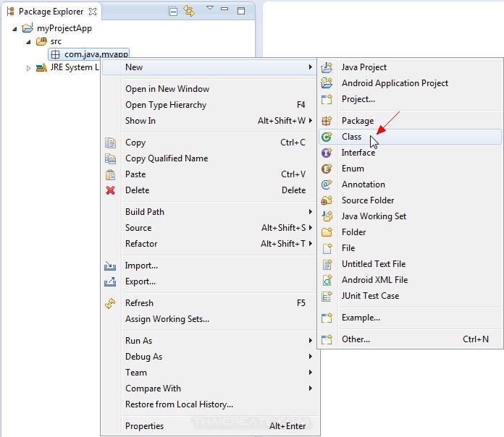This screenshot has width=504, height=437.
Task: Close the Package Explorer tab
Action: point(93,12)
